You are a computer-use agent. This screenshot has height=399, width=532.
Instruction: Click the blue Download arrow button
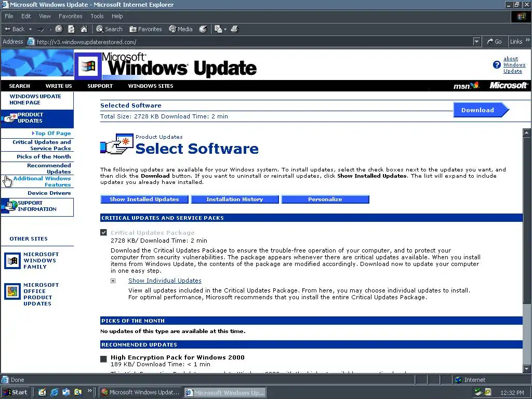(x=481, y=110)
